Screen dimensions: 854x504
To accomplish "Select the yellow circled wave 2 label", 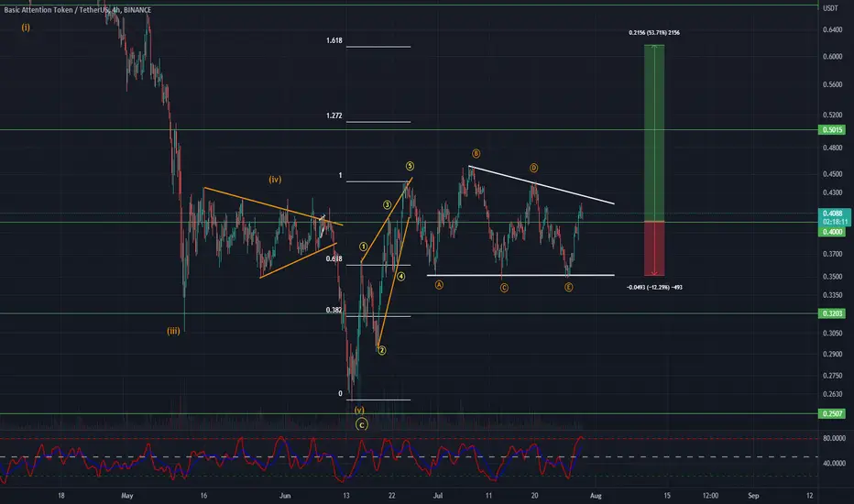I will pos(382,350).
